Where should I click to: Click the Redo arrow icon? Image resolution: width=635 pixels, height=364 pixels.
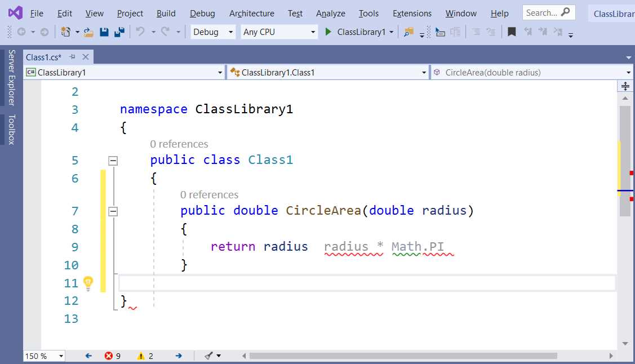(x=165, y=31)
